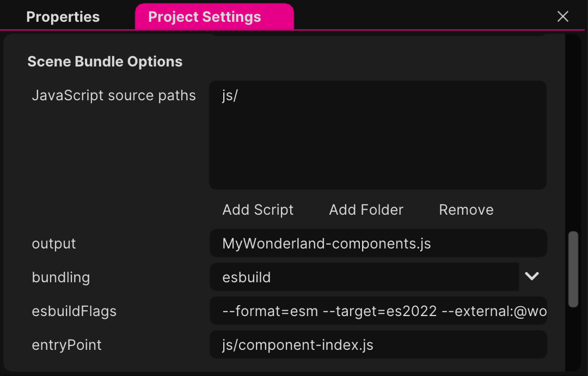Close the settings panel with the X
The width and height of the screenshot is (588, 376).
pyautogui.click(x=562, y=16)
